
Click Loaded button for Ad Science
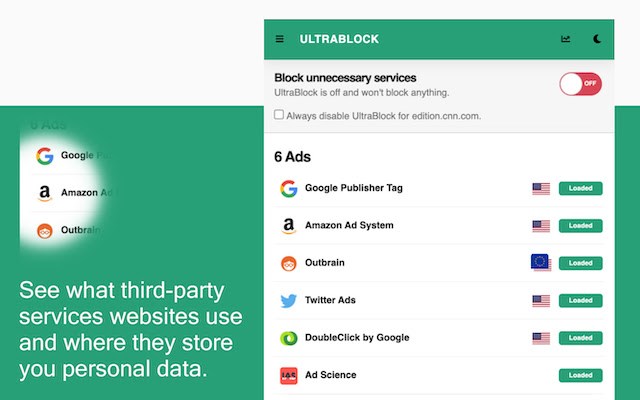pyautogui.click(x=580, y=376)
